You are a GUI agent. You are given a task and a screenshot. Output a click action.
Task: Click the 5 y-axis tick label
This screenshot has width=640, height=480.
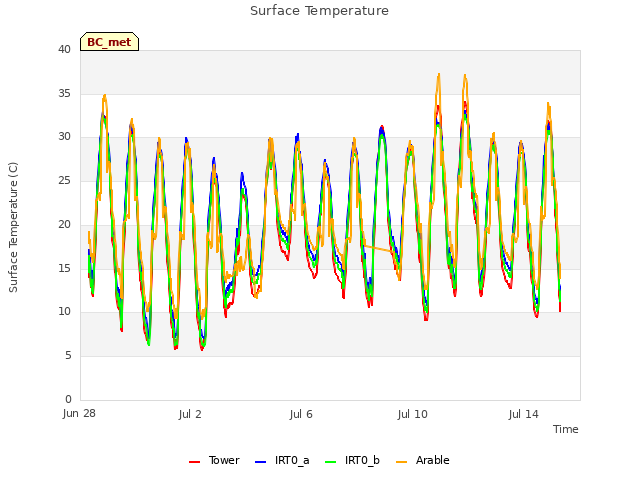click(68, 356)
